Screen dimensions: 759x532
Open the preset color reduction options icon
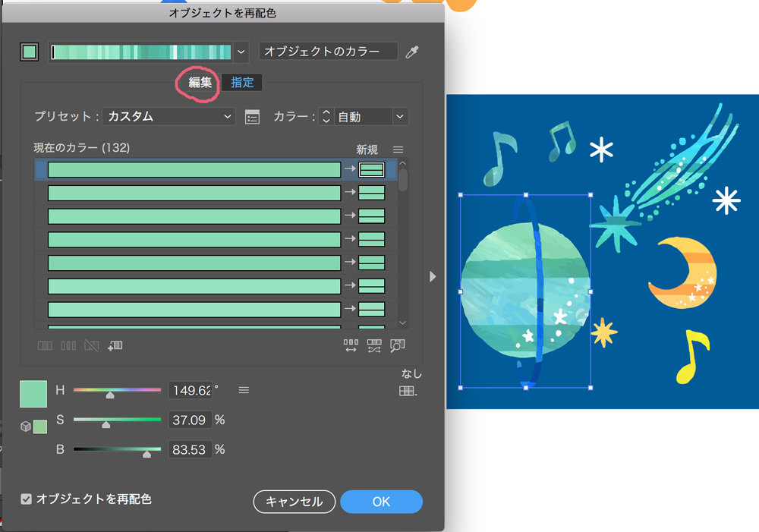click(252, 117)
